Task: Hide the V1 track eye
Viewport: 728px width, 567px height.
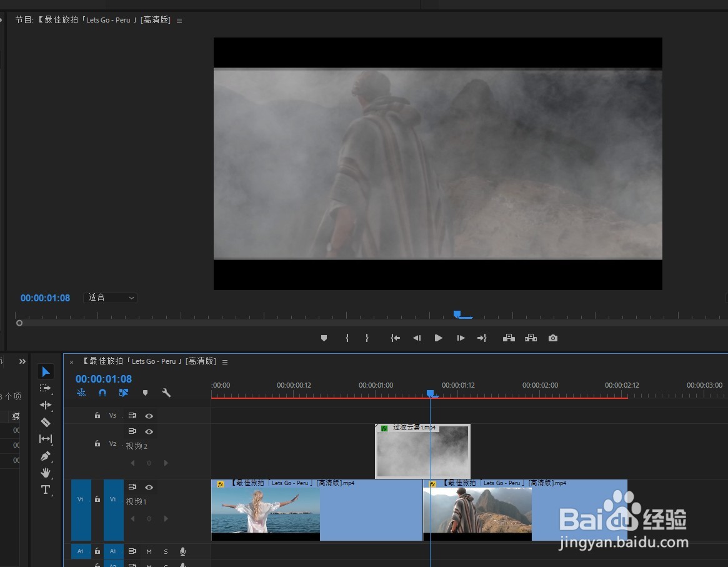Action: tap(149, 487)
